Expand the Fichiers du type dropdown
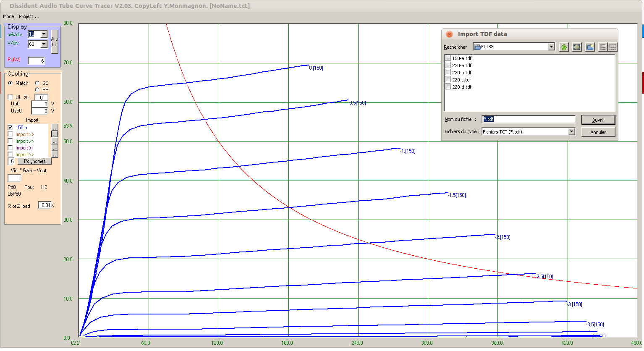This screenshot has height=351, width=644. 571,131
